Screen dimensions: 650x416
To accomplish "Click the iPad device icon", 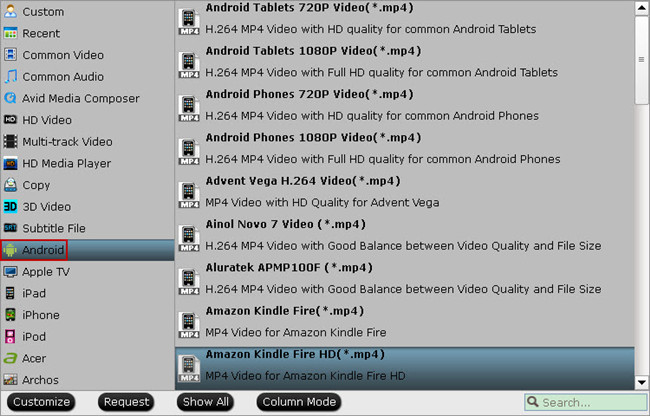I will tap(10, 293).
